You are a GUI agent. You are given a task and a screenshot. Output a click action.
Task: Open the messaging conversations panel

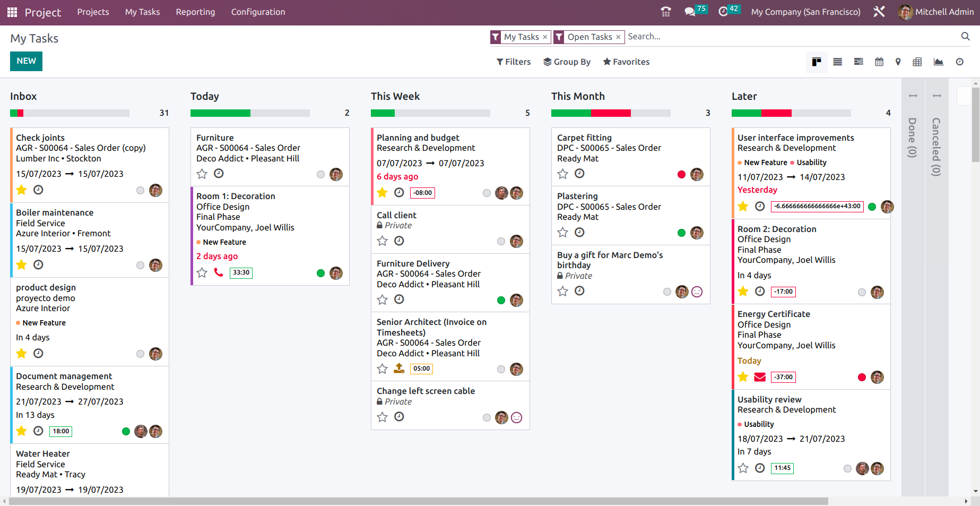pos(689,12)
